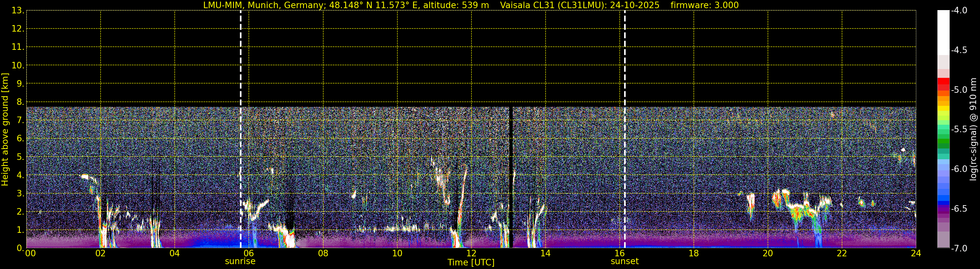Click the "sunset" label under the time axis
Viewport: 980px width, 269px height.
624,262
